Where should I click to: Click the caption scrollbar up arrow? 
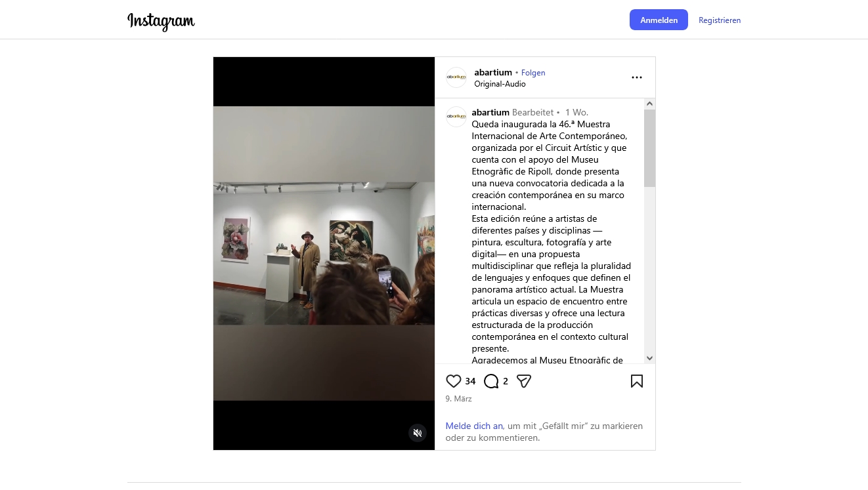[649, 104]
